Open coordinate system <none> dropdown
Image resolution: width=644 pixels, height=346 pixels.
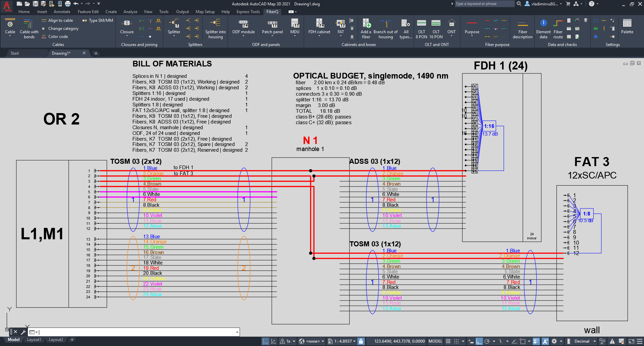tap(312, 341)
